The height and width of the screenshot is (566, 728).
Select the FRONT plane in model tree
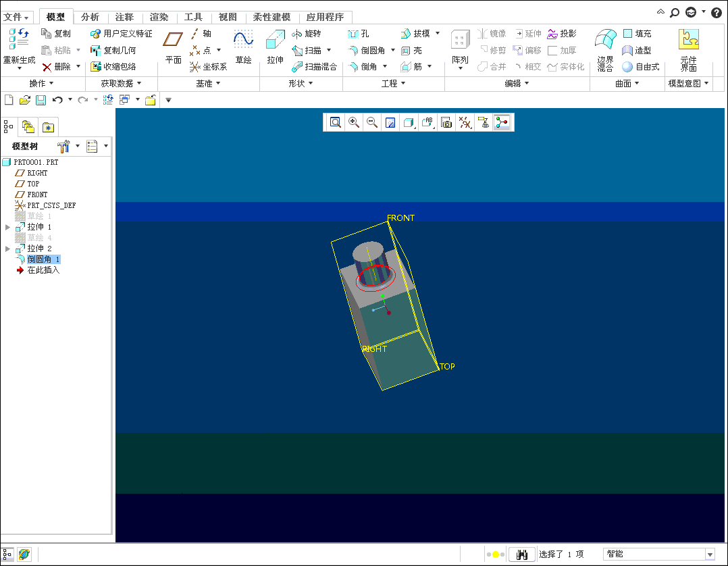click(31, 195)
